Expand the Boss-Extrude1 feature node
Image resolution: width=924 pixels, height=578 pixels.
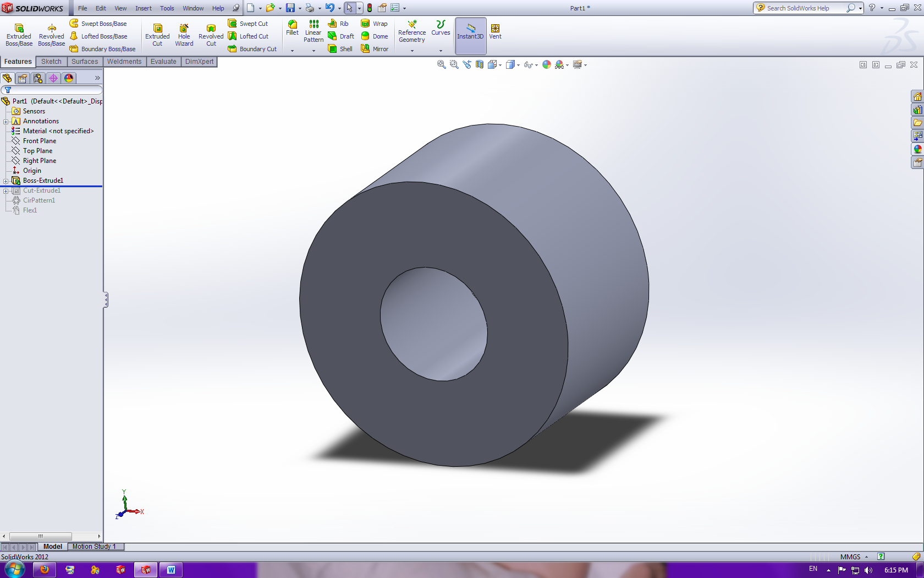point(6,181)
